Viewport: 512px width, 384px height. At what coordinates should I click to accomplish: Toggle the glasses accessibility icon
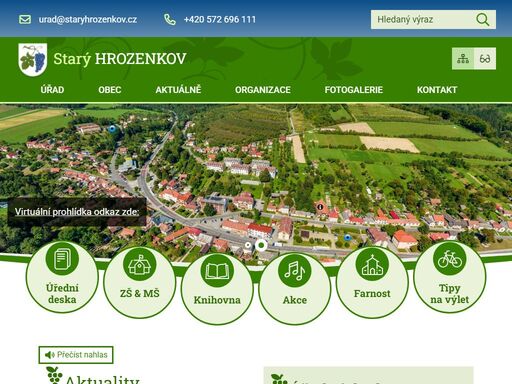point(485,59)
